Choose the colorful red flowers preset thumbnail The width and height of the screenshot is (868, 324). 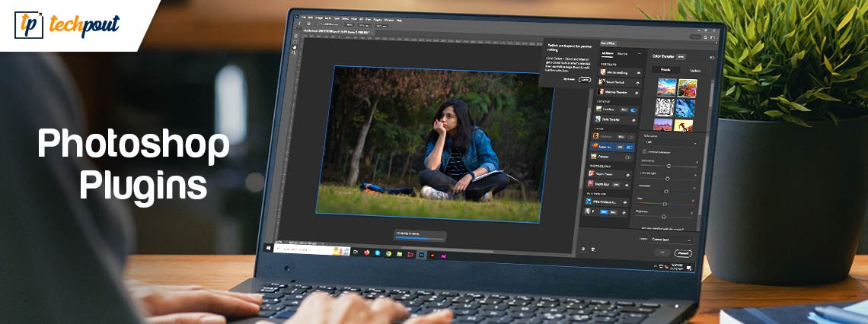(688, 88)
